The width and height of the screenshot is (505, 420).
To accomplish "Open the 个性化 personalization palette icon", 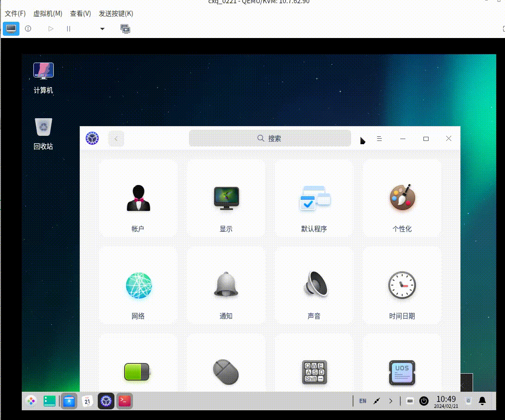I will [402, 198].
